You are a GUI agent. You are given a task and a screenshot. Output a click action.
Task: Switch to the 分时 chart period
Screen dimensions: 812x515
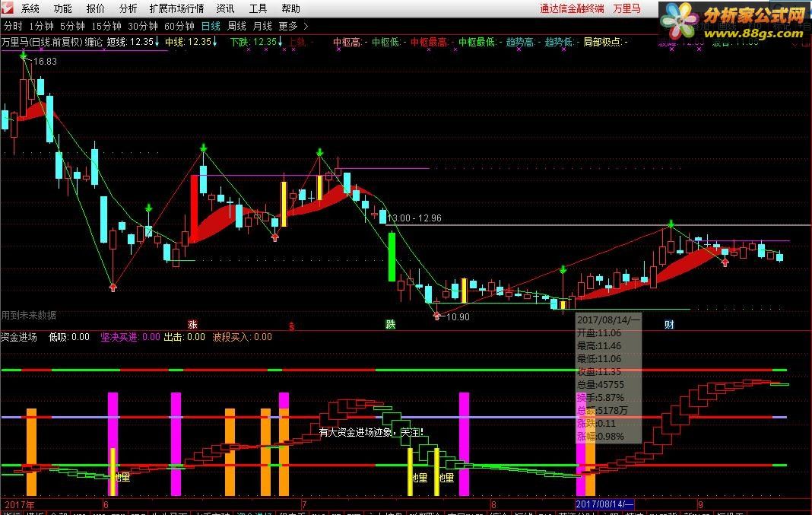(13, 26)
